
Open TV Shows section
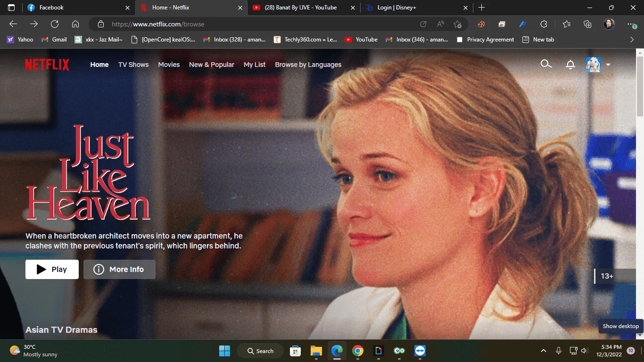pyautogui.click(x=133, y=65)
